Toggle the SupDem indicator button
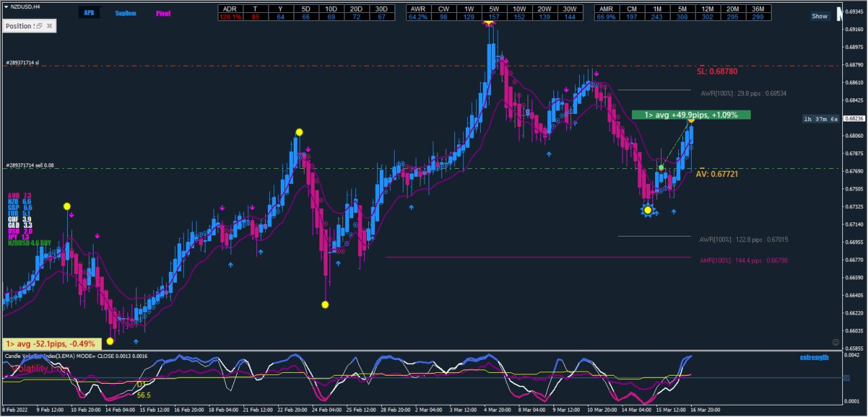This screenshot has height=417, width=868. (125, 13)
